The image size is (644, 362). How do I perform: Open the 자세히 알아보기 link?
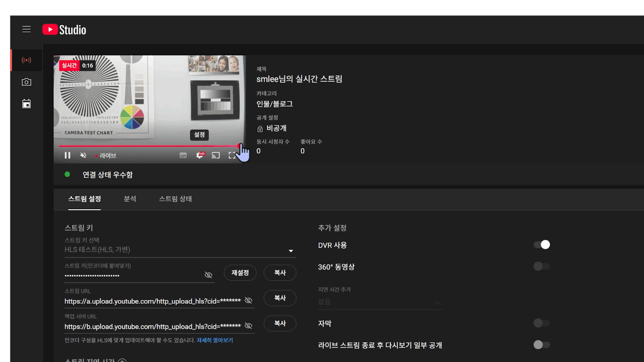[215, 340]
